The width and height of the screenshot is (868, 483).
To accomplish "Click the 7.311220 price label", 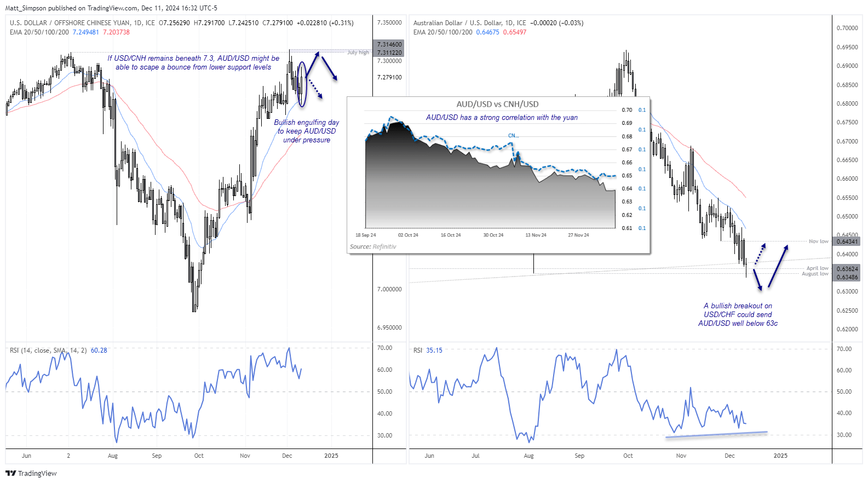I will 389,53.
